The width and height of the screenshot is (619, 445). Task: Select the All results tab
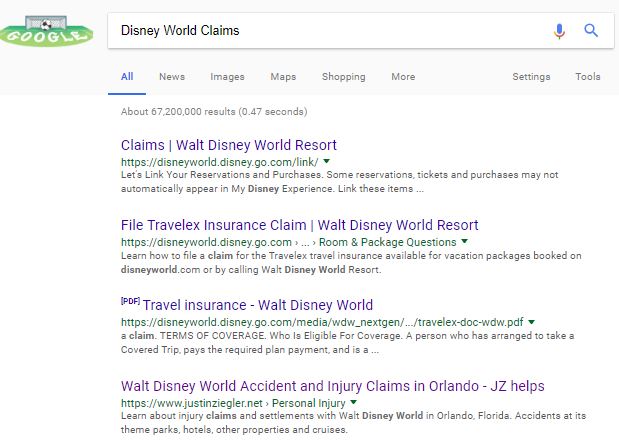click(x=127, y=77)
